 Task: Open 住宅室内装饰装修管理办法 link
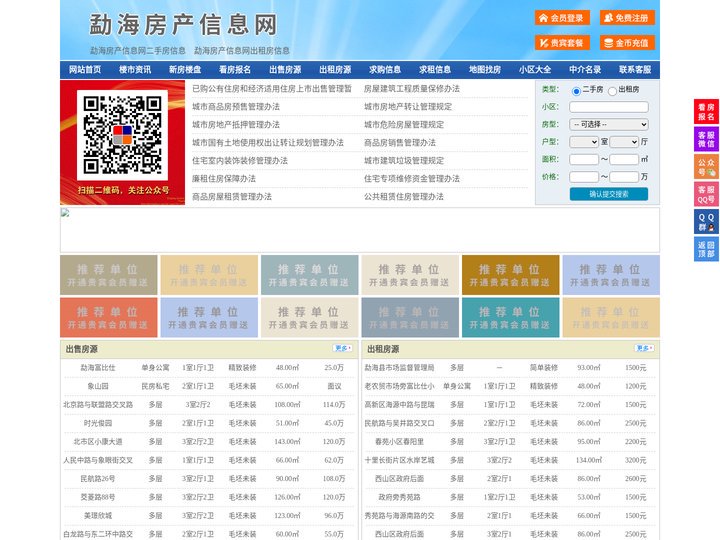[x=240, y=161]
